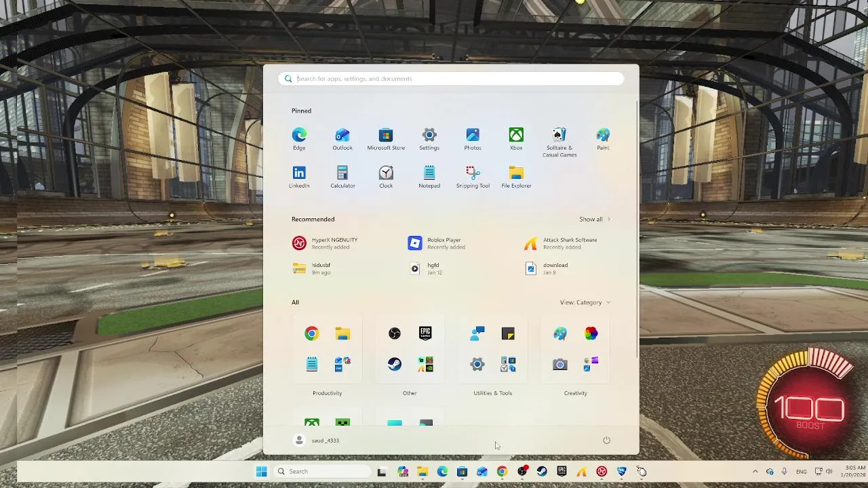Open the pinned Notepad app
The image size is (868, 488).
coord(429,177)
